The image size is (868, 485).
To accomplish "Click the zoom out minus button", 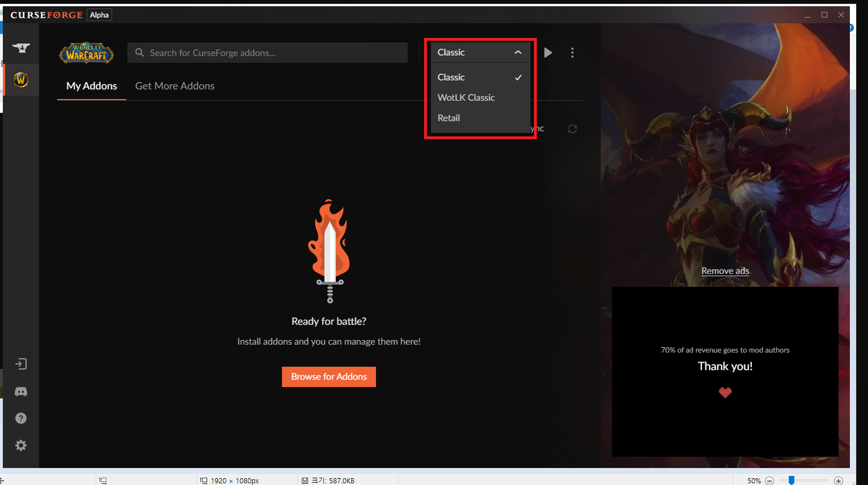I will coord(769,480).
